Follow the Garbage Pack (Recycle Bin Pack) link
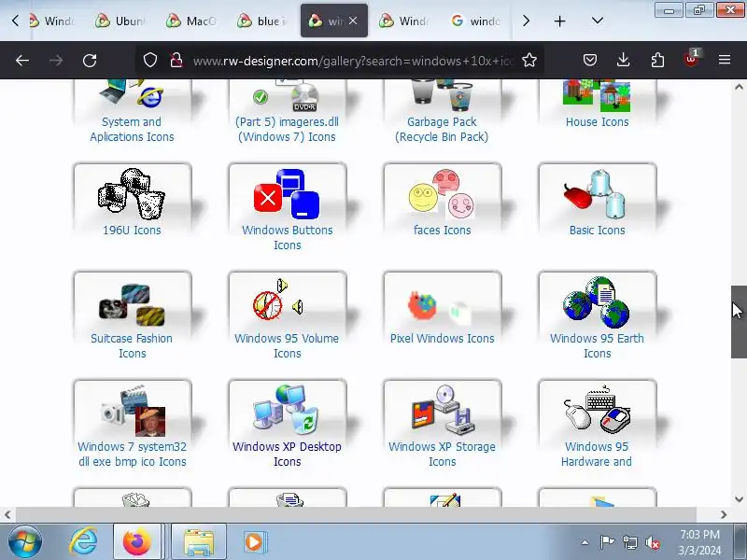The height and width of the screenshot is (560, 747). click(442, 129)
